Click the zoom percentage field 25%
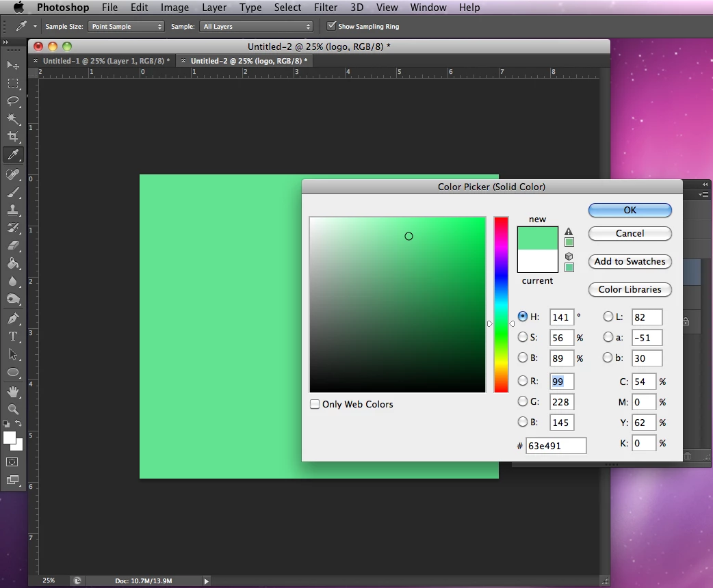The height and width of the screenshot is (588, 713). [49, 580]
